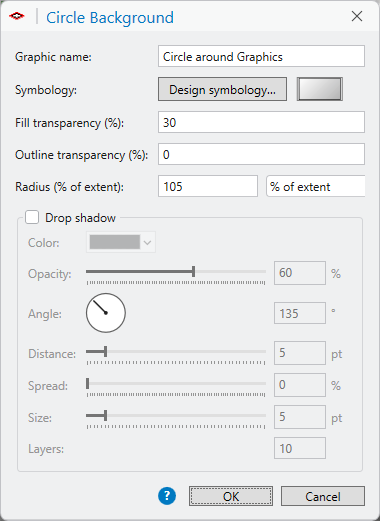Click the 'Layers:' label

pyautogui.click(x=46, y=449)
